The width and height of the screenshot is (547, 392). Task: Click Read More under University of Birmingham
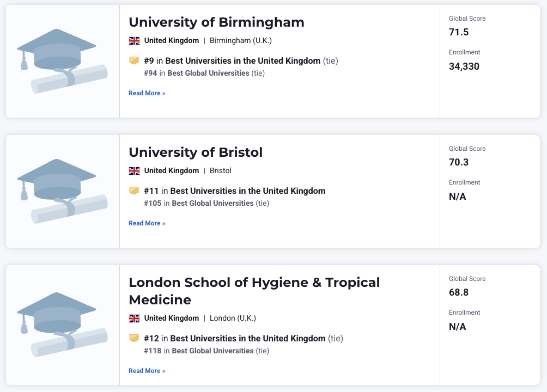point(147,93)
